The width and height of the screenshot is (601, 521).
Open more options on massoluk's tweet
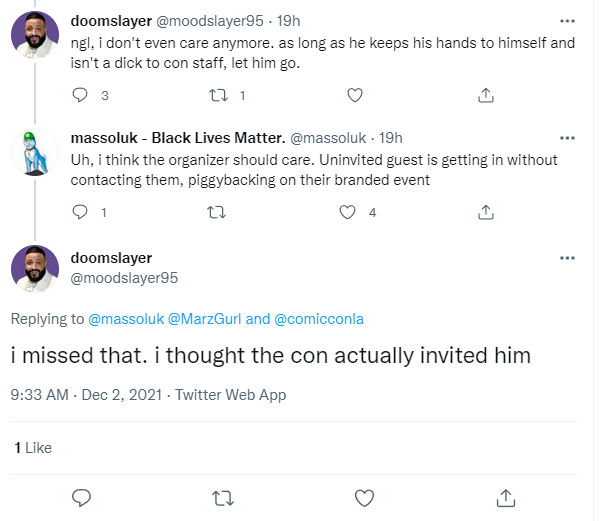click(x=567, y=138)
